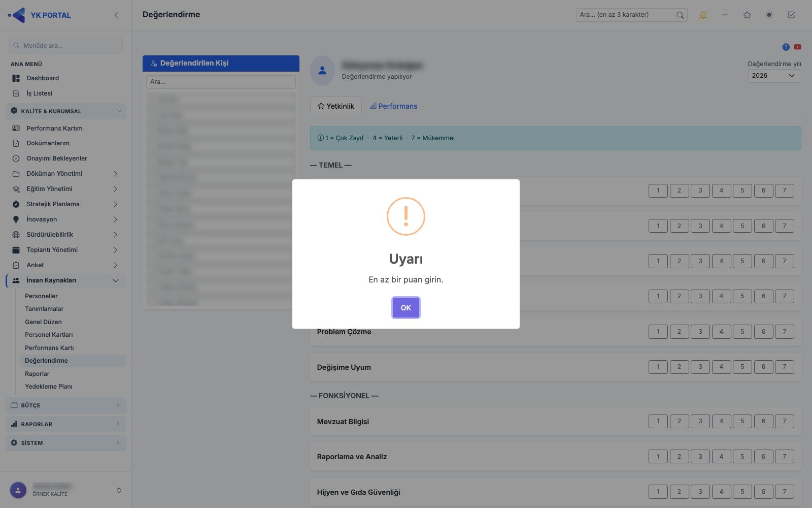Select score 7 for Değişime Uyum

(785, 367)
